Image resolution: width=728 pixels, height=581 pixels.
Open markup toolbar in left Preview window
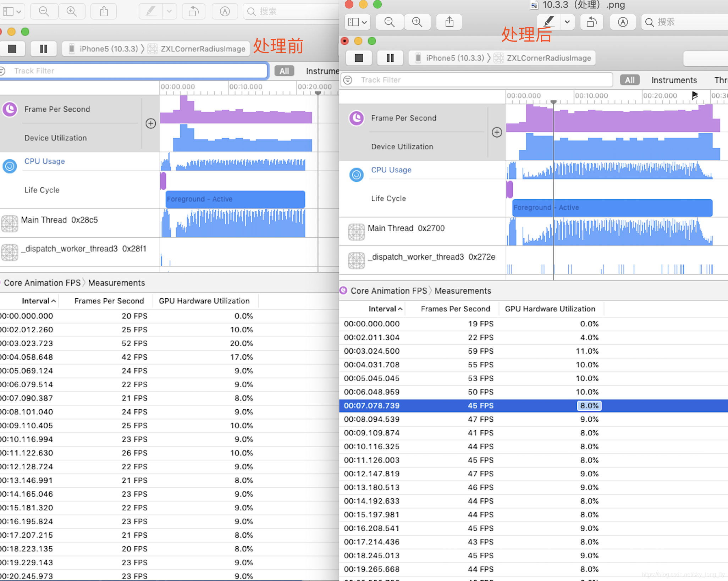click(225, 11)
